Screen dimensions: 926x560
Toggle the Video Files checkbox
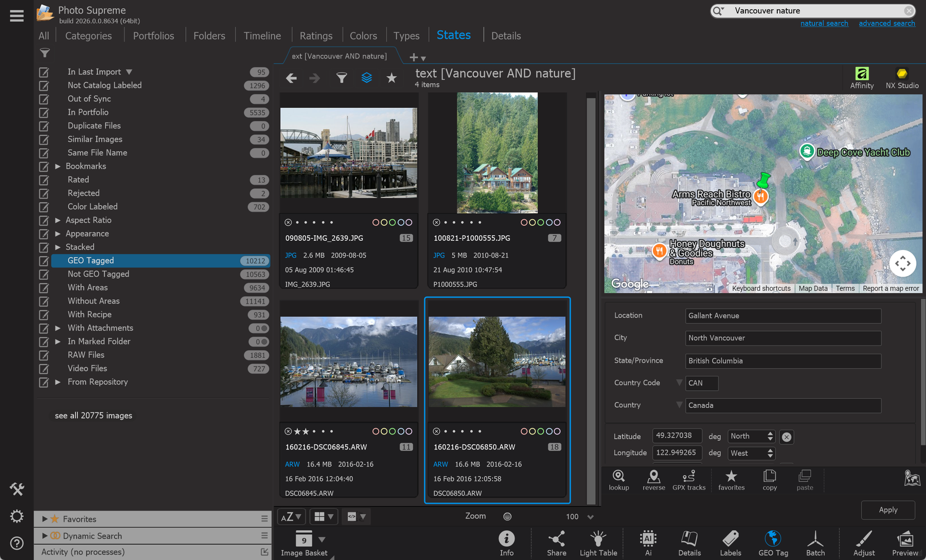click(44, 369)
